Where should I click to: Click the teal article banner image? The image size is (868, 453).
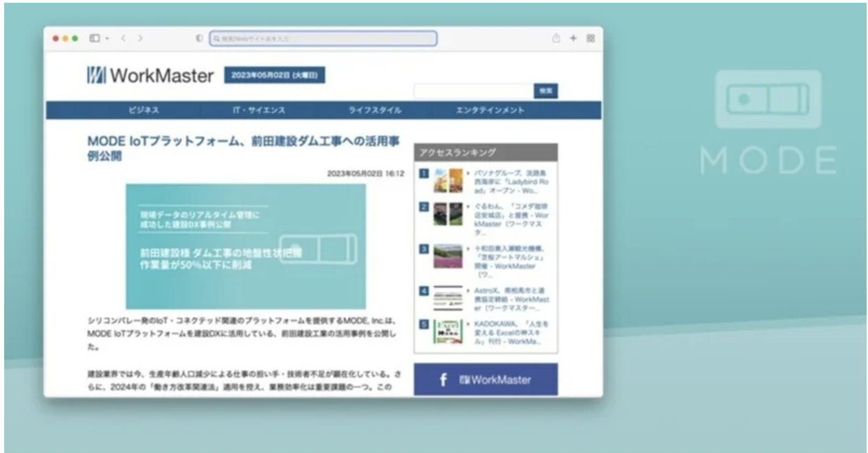tap(246, 246)
